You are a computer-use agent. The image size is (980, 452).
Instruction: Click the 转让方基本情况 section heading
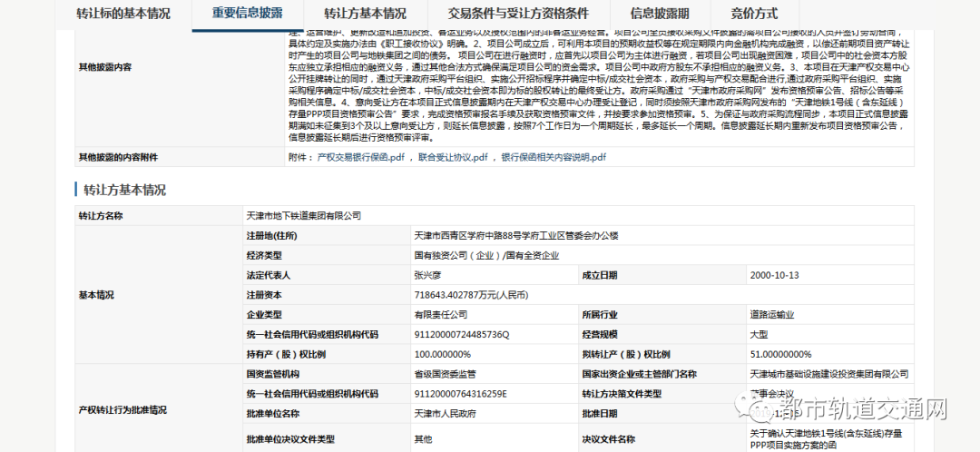click(125, 190)
